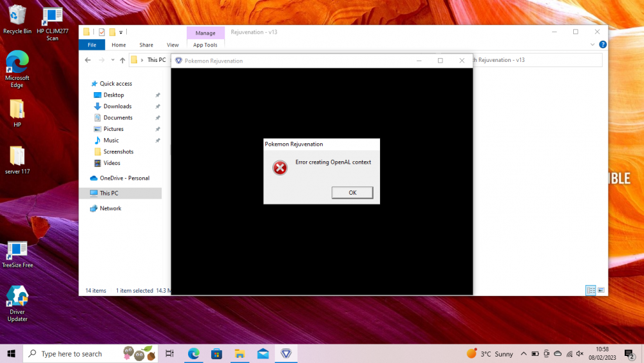Click the Manage contextual tab
The height and width of the screenshot is (363, 644).
coord(205,33)
